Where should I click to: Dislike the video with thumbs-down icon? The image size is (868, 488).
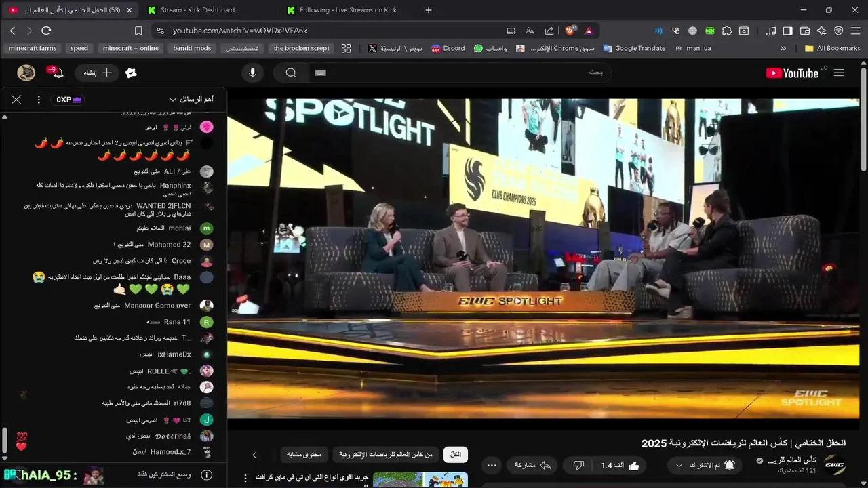click(578, 465)
